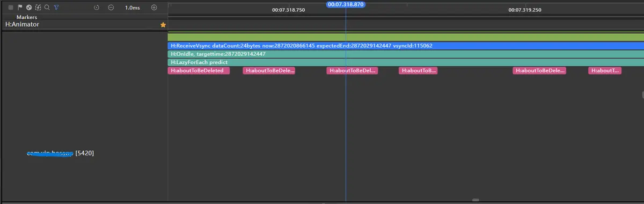Select the process row labeled [5420]
This screenshot has width=644, height=204.
(x=61, y=154)
